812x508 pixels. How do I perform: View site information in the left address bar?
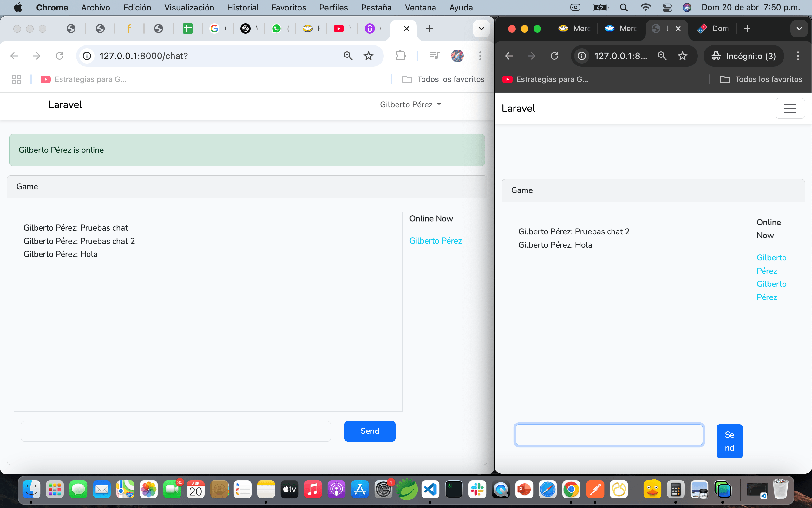pos(87,56)
